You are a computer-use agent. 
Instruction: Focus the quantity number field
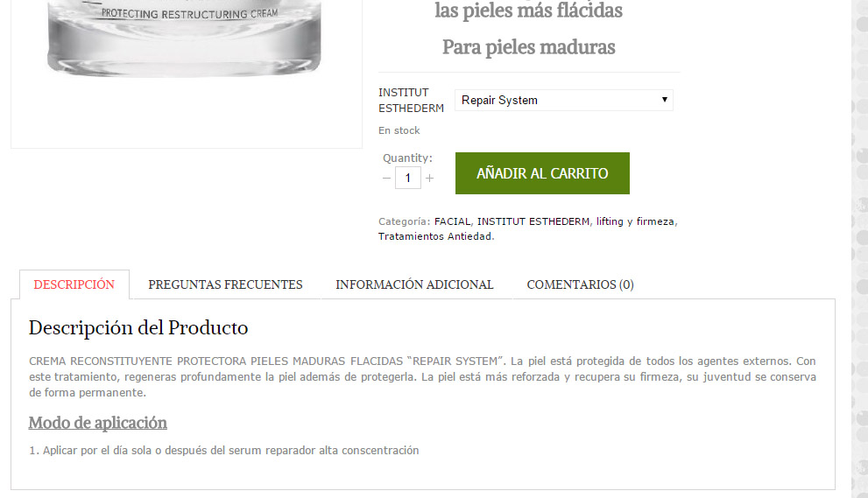pos(408,179)
